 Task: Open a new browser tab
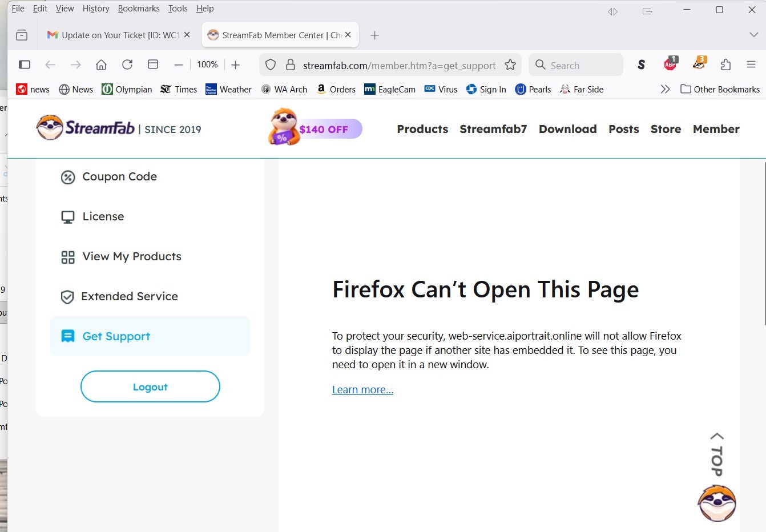pyautogui.click(x=374, y=35)
